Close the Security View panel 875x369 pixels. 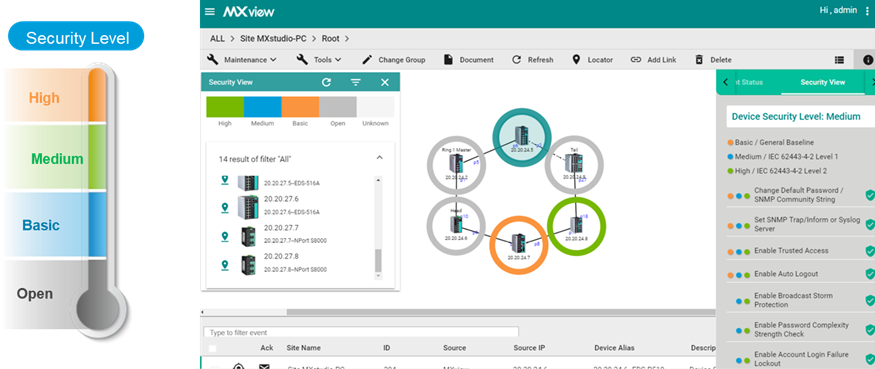384,82
